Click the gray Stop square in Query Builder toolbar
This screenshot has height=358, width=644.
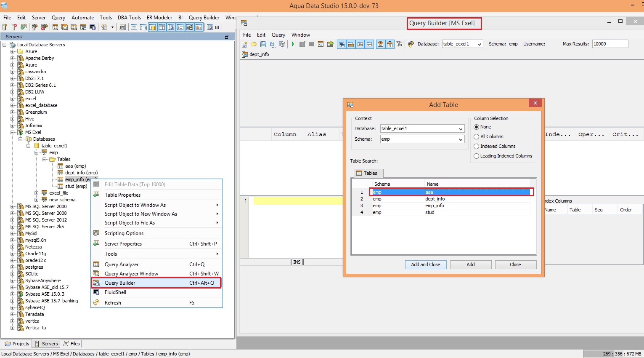(x=311, y=44)
